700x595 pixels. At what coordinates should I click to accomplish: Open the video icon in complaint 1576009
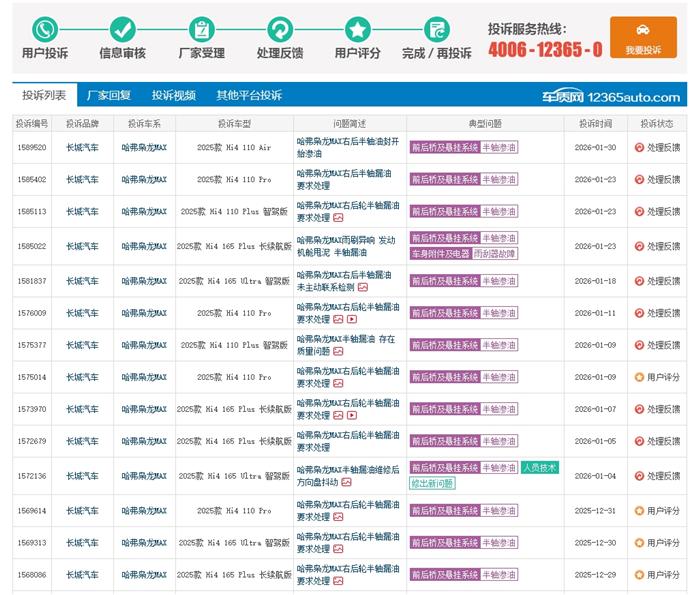click(351, 319)
